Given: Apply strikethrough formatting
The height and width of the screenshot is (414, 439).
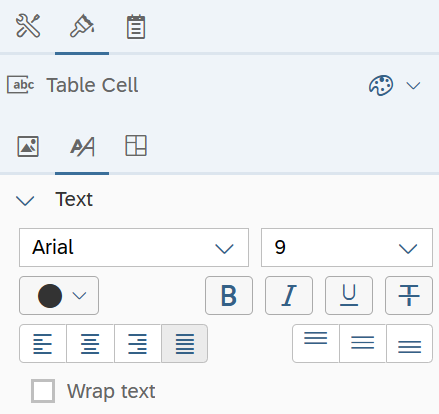Looking at the screenshot, I should pos(409,295).
